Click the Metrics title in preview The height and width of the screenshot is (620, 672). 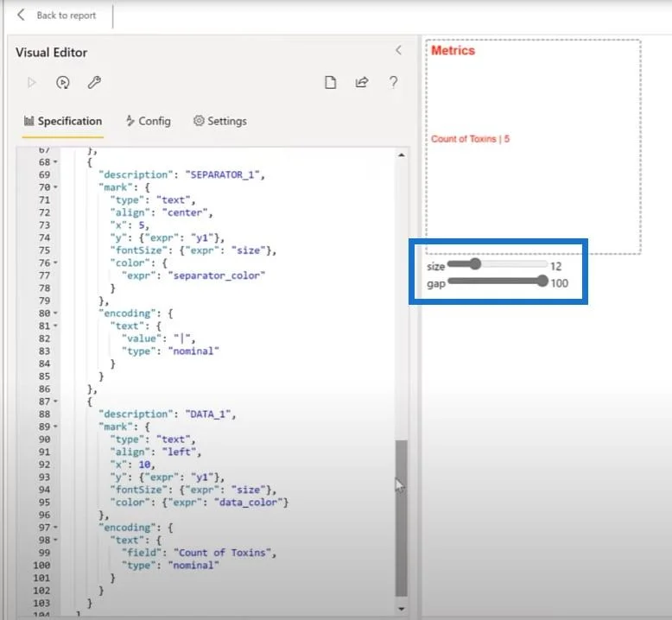pos(453,51)
